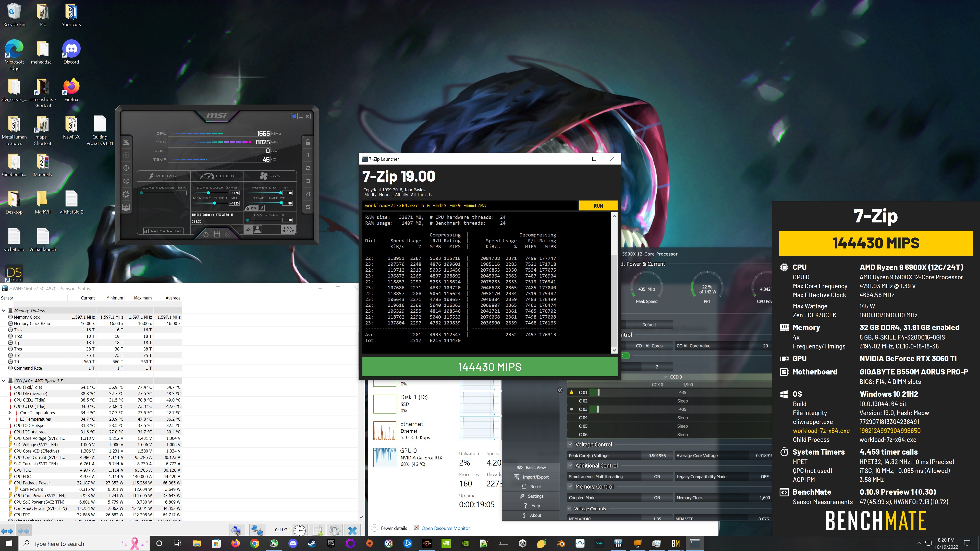Open MSI Afterburner settings gear
The height and width of the screenshot is (551, 980).
coord(126,194)
